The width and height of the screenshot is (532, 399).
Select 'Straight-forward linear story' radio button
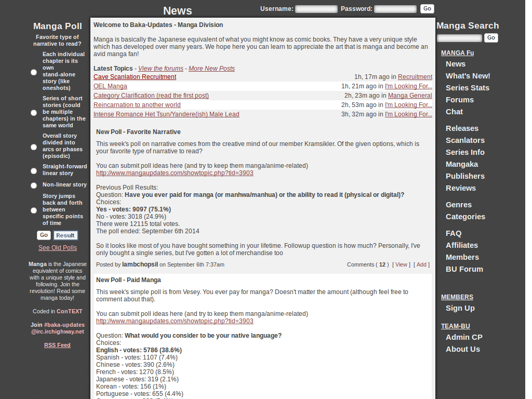pyautogui.click(x=34, y=170)
